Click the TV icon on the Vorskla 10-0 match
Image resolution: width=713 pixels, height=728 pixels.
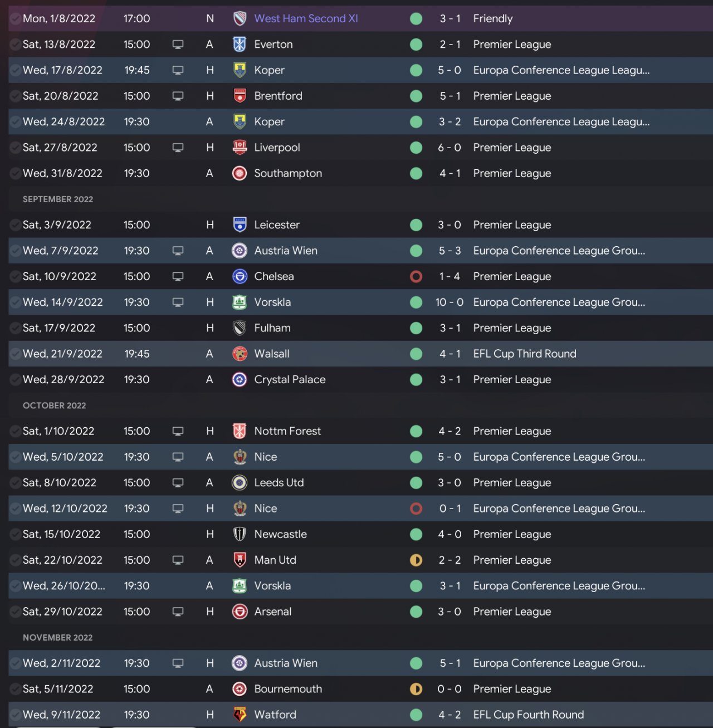[x=178, y=302]
